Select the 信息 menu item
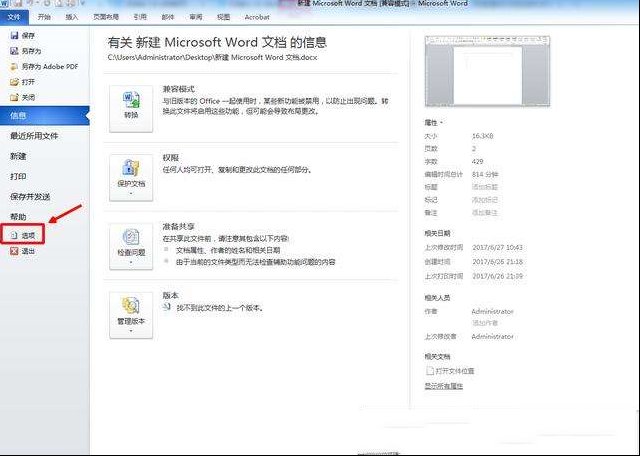Viewport: 640px width, 456px height. [x=44, y=116]
